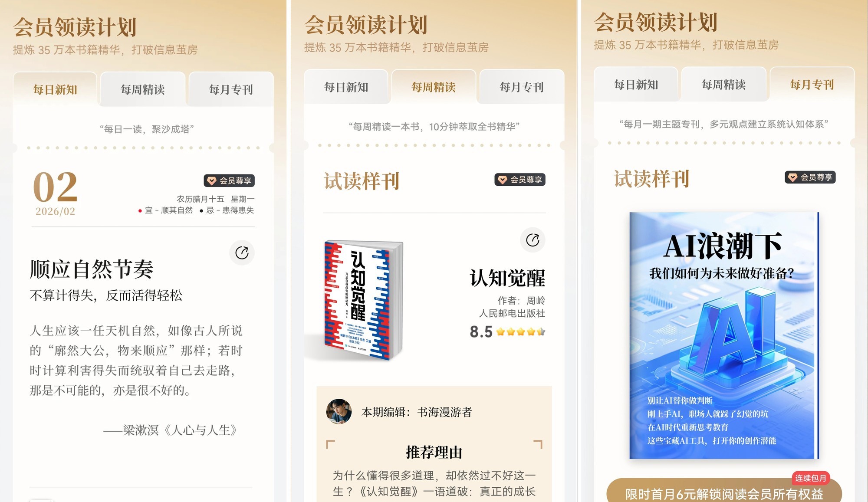Open 每月专刊 tab in first panel
The height and width of the screenshot is (502, 868).
click(x=231, y=90)
